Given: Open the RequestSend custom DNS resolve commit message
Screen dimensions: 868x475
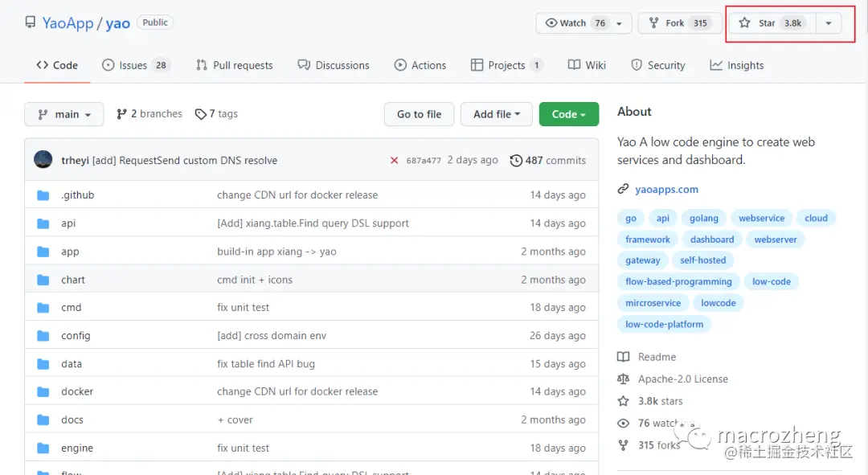Looking at the screenshot, I should (184, 161).
